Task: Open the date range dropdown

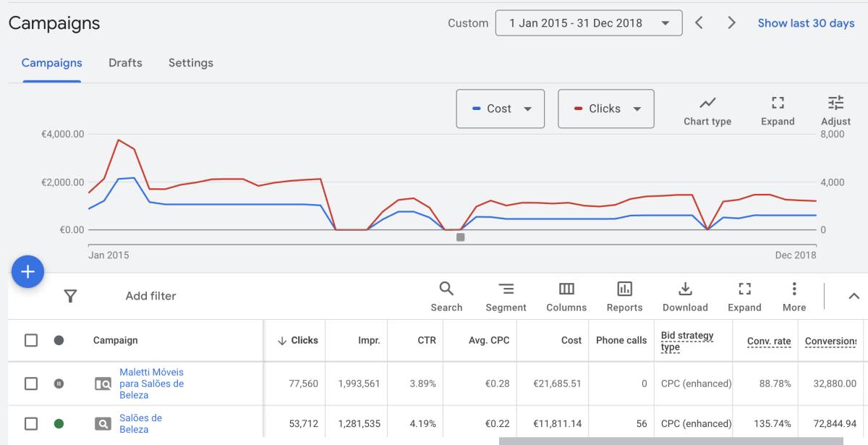Action: coord(589,23)
